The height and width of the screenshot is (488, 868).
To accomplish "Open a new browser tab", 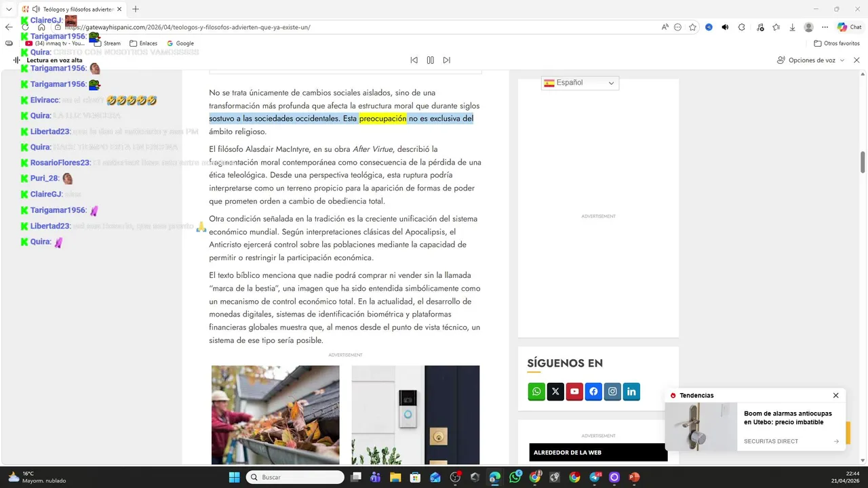I will [x=136, y=9].
